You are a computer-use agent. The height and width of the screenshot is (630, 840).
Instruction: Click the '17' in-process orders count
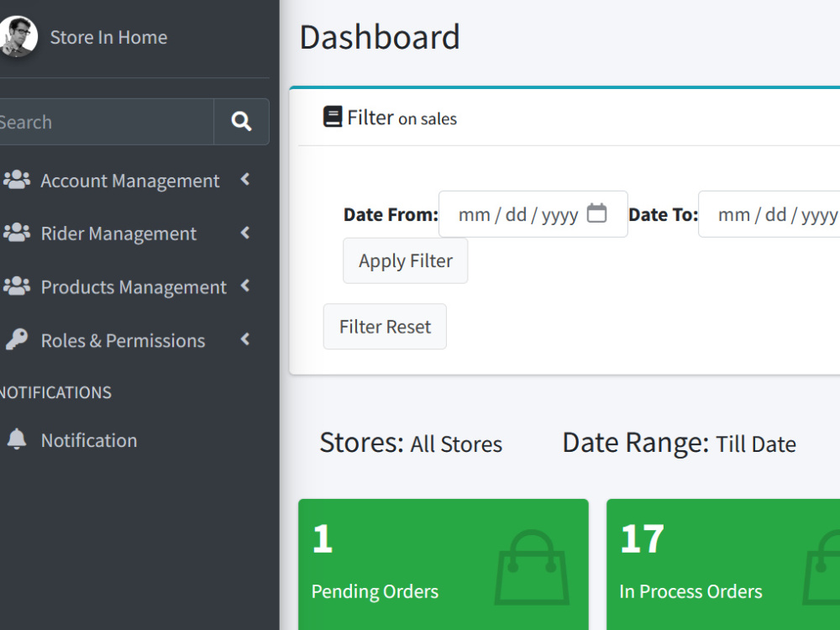click(642, 539)
